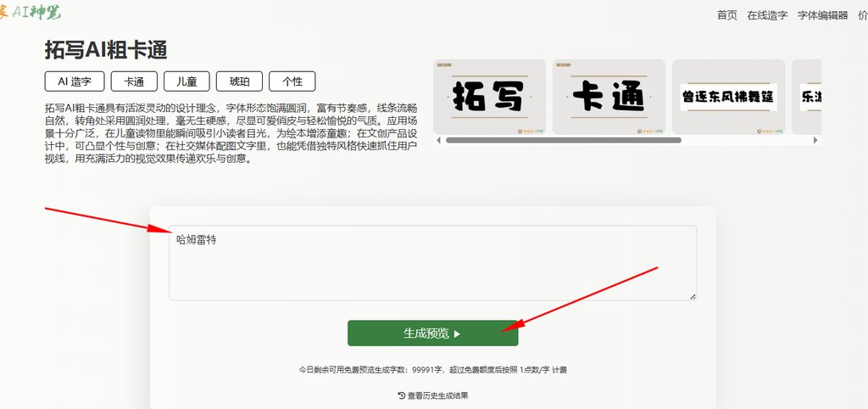Viewport: 868px width, 409px height.
Task: Click the textarea resize handle corner
Action: click(693, 296)
